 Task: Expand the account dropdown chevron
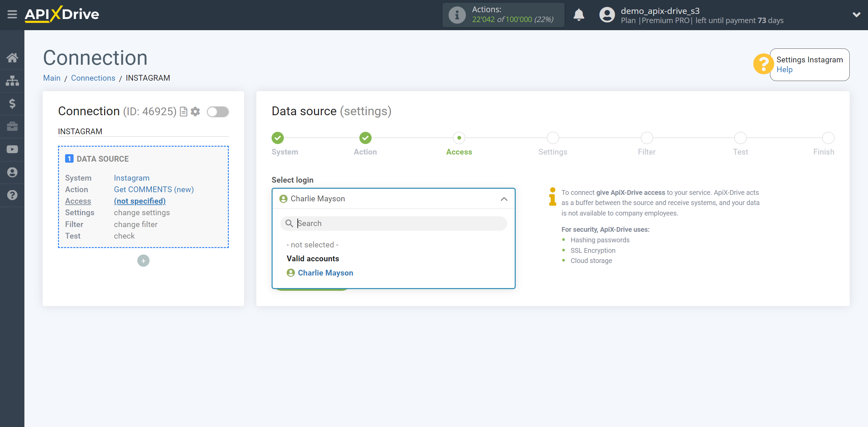click(856, 15)
